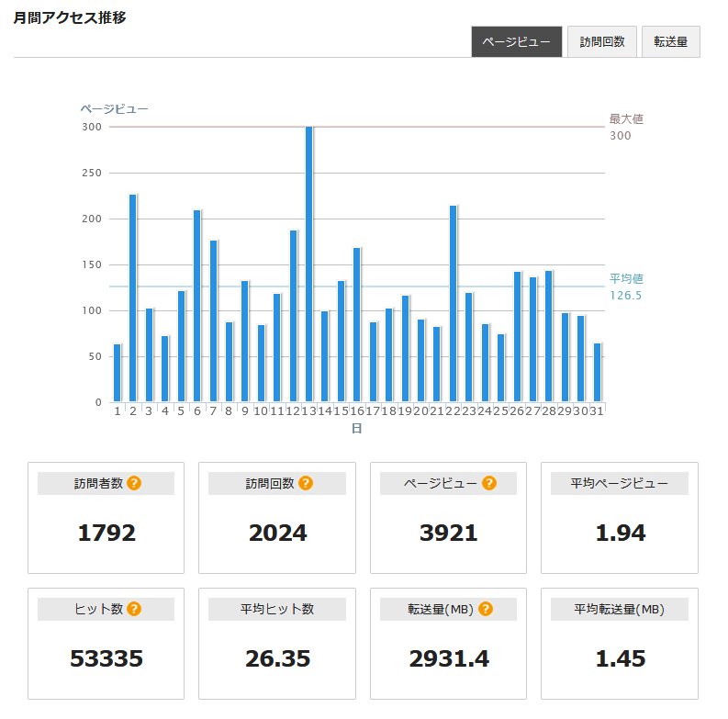Switch to the 転送量 tab
The width and height of the screenshot is (728, 719).
[x=670, y=42]
